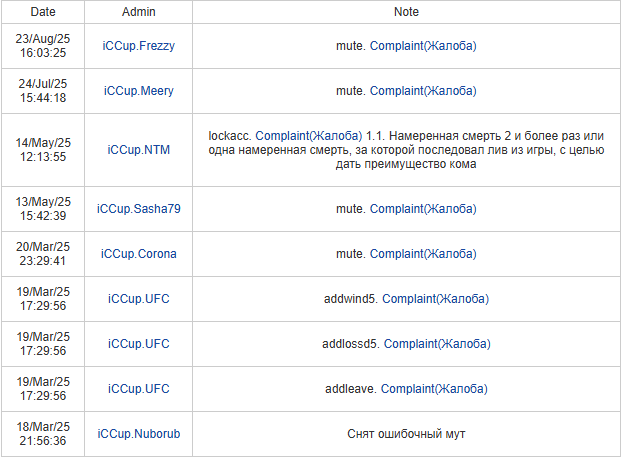Open iCCup.UFC link in the addleave row
This screenshot has width=626, height=461.
click(x=138, y=389)
